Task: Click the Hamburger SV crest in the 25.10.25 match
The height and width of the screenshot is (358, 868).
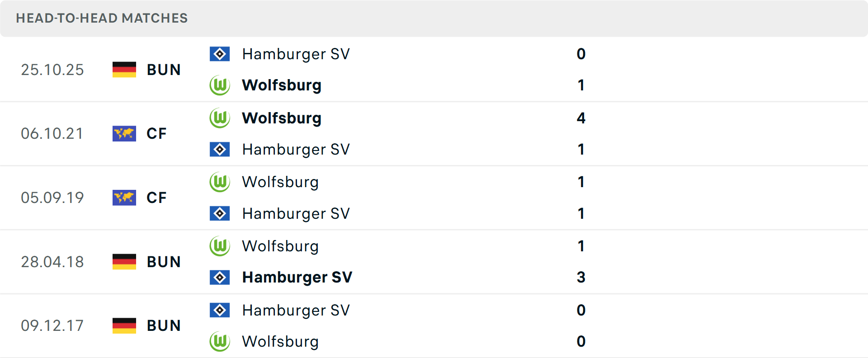Action: (x=220, y=53)
